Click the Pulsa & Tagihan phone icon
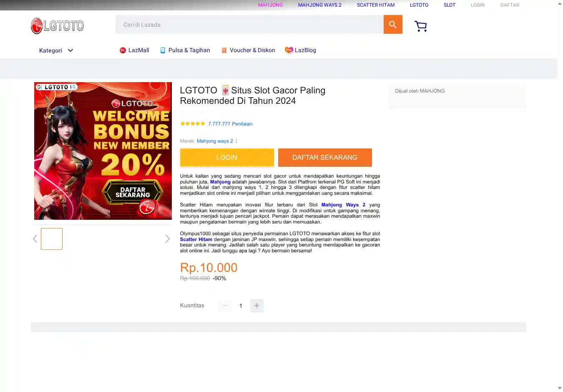The image size is (563, 392). (163, 50)
